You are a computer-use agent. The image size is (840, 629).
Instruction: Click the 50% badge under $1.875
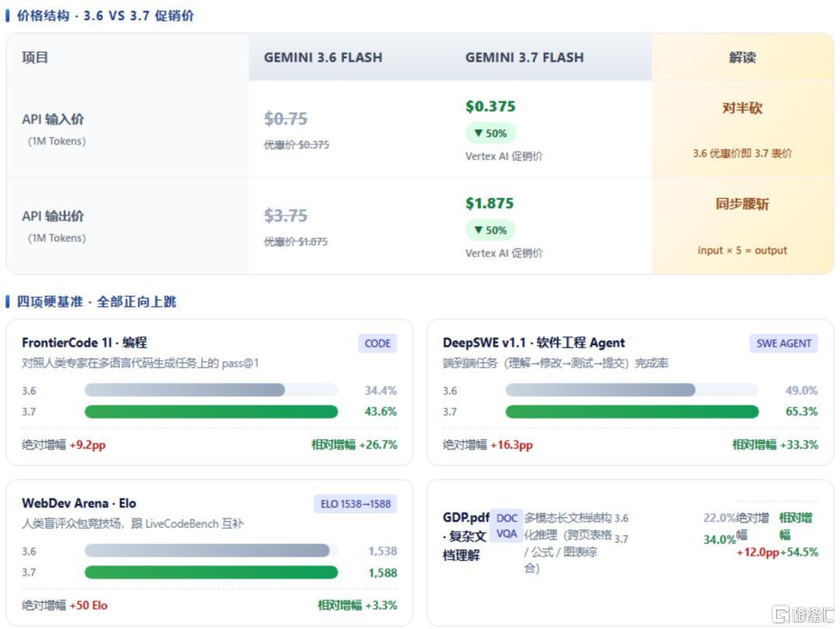point(490,230)
